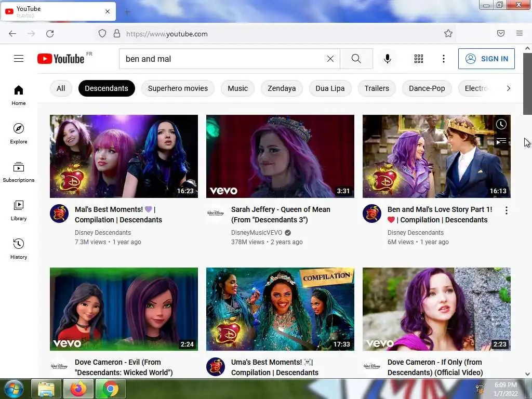Open the Ben and Mal's Love Story Part 1 title
Image resolution: width=532 pixels, height=399 pixels.
point(440,215)
